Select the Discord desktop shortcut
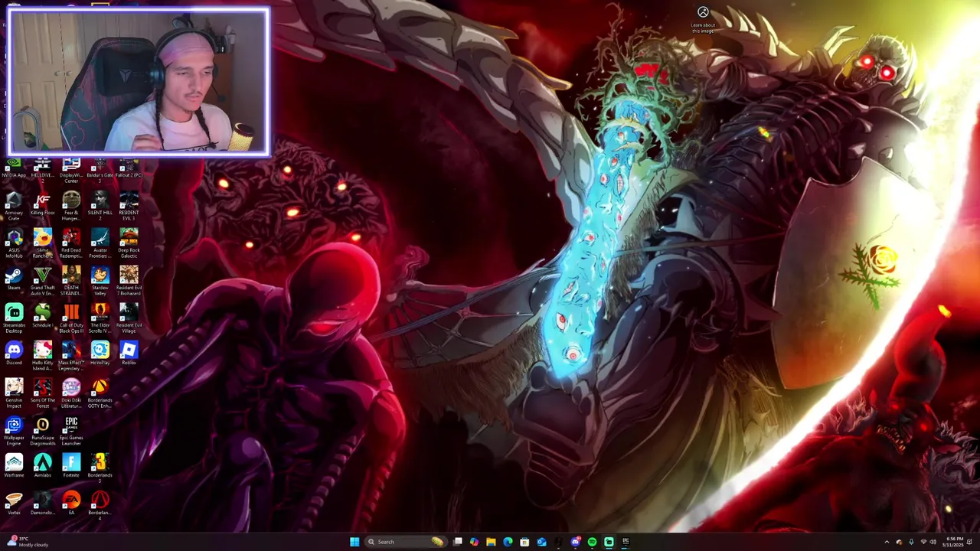The height and width of the screenshot is (551, 980). point(14,354)
